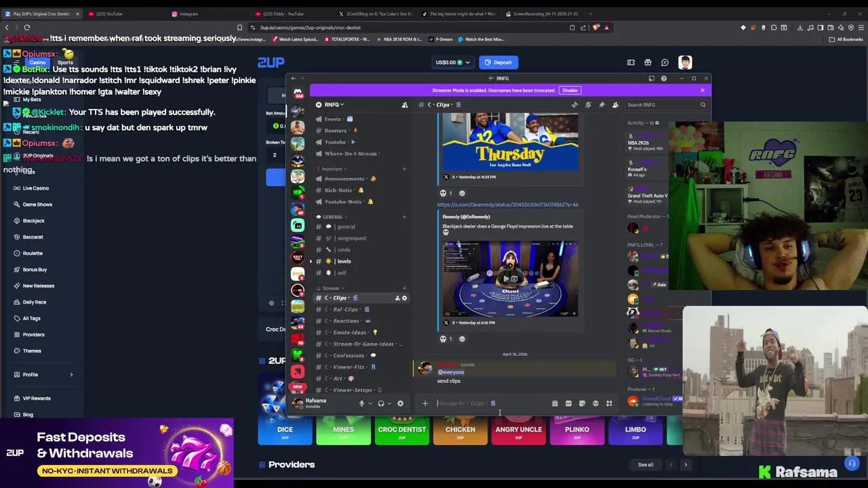Deafen audio with the headphones icon
Image resolution: width=868 pixels, height=488 pixels.
[x=381, y=403]
